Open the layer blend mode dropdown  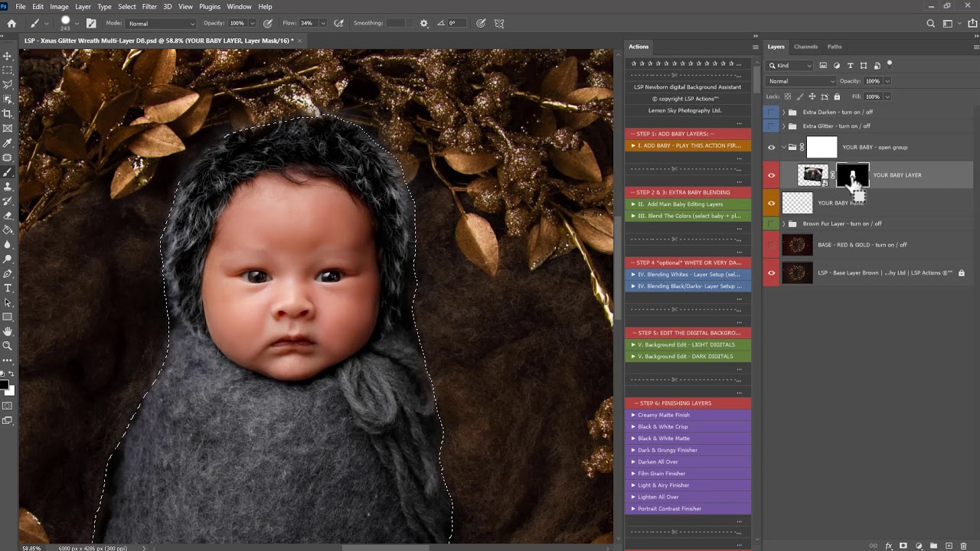(x=802, y=81)
